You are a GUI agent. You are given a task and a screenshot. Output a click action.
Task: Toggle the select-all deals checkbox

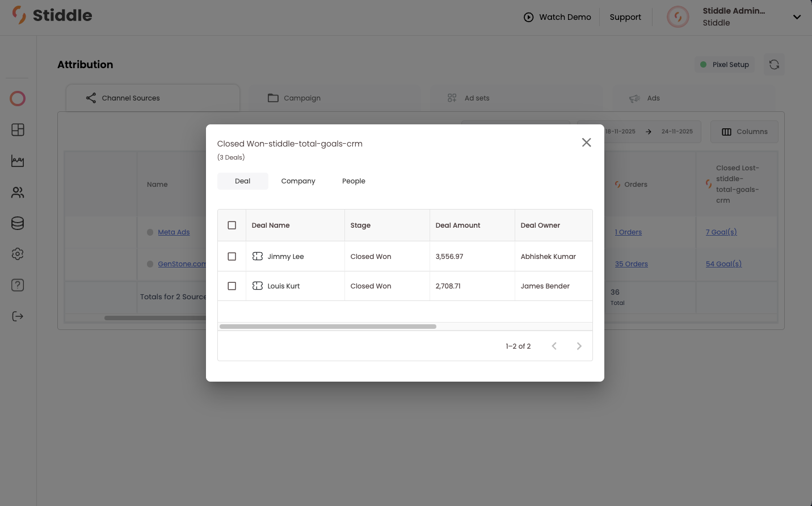pyautogui.click(x=232, y=225)
